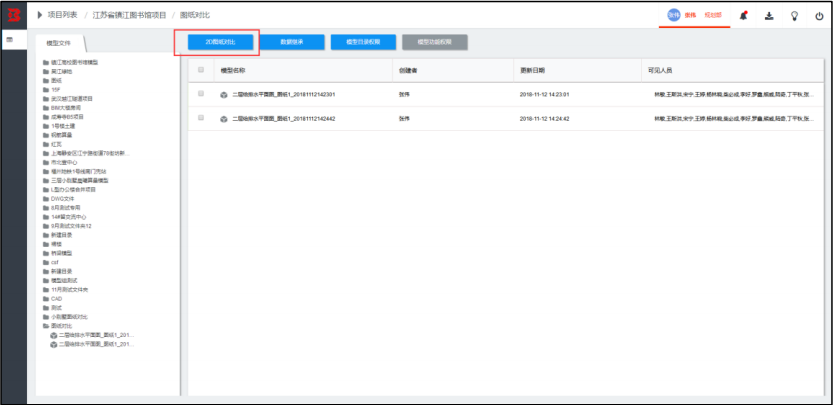Viewport: 834px width, 405px height.
Task: Click the breadcrumb triangle arrow icon
Action: coord(40,15)
